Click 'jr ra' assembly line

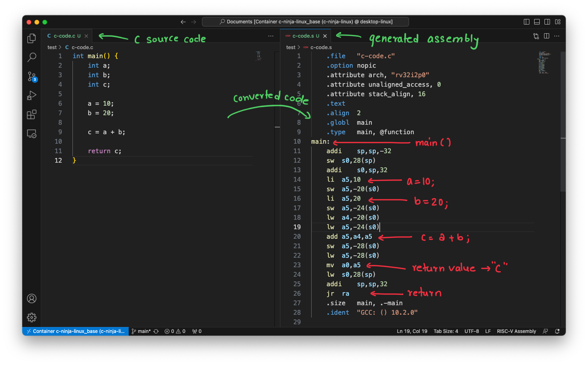tap(338, 294)
